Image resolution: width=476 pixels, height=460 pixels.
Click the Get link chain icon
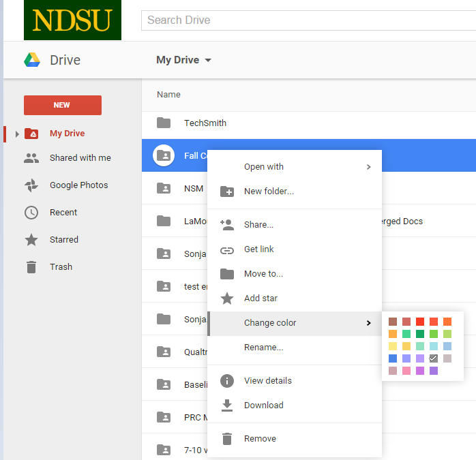pos(227,249)
